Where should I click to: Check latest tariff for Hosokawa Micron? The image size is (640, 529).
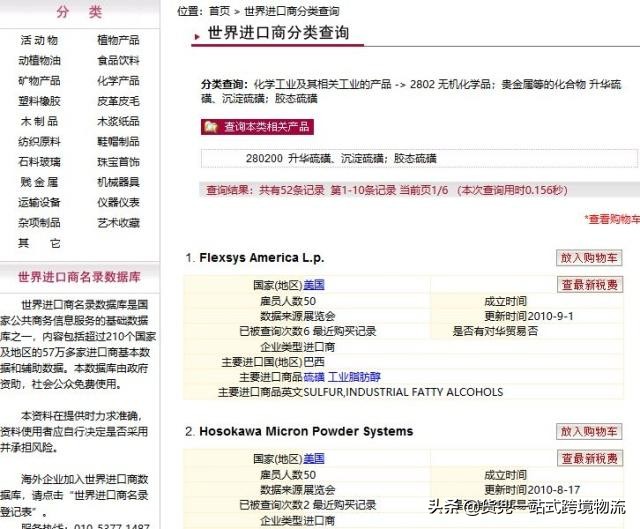[x=590, y=458]
